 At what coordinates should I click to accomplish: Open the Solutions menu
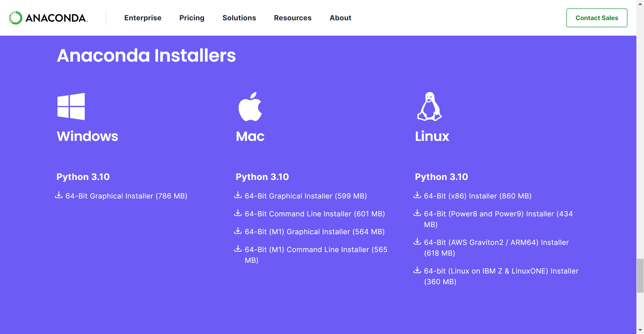tap(239, 18)
